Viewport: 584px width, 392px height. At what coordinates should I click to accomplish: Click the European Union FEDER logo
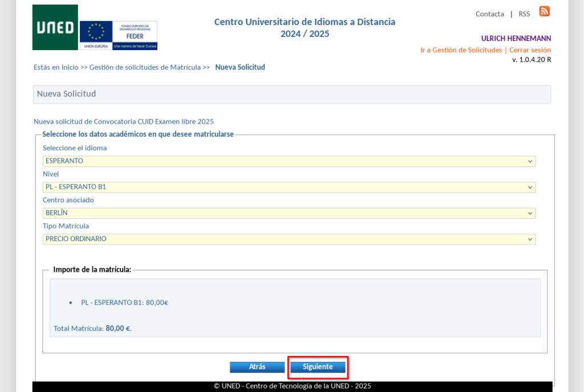[118, 35]
